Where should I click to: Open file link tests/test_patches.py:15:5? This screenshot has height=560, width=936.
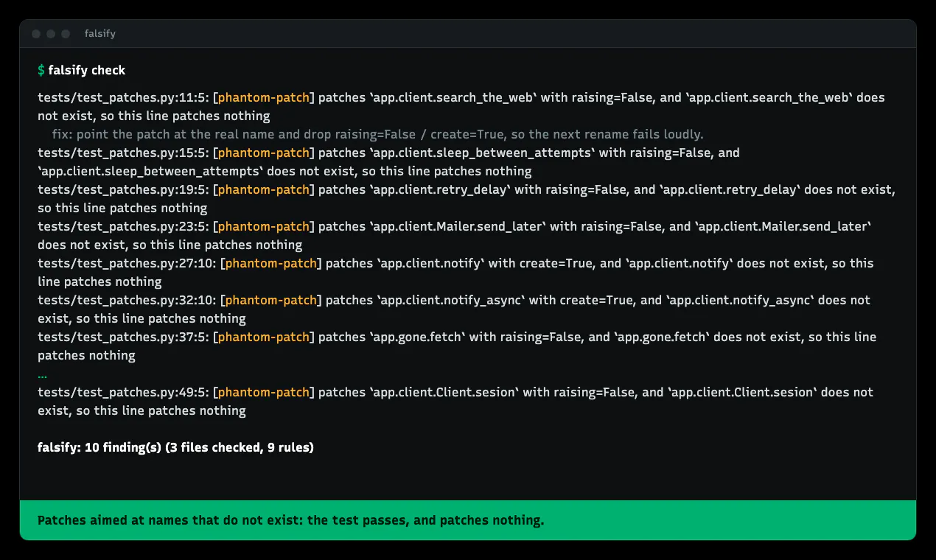(122, 153)
